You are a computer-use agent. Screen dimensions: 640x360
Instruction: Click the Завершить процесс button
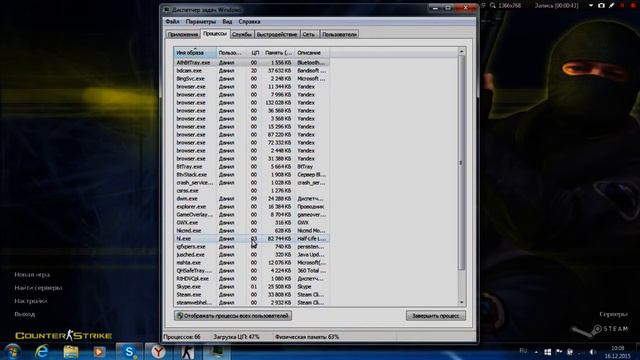click(436, 316)
